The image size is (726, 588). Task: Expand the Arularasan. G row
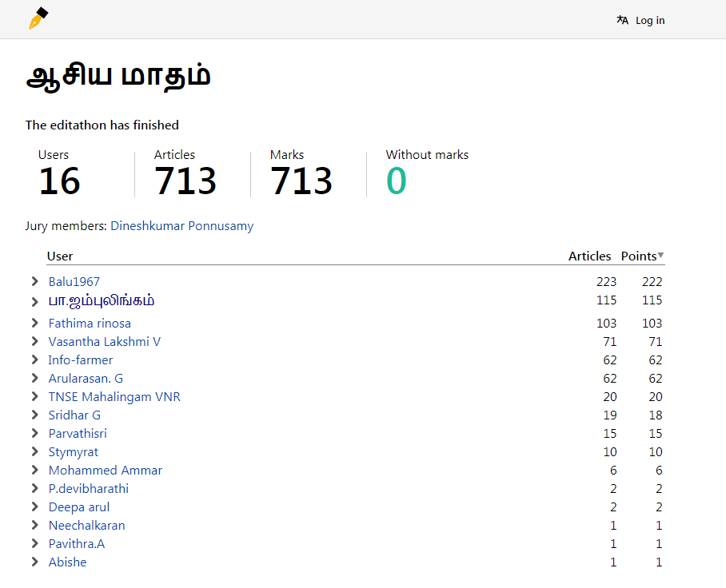(34, 378)
